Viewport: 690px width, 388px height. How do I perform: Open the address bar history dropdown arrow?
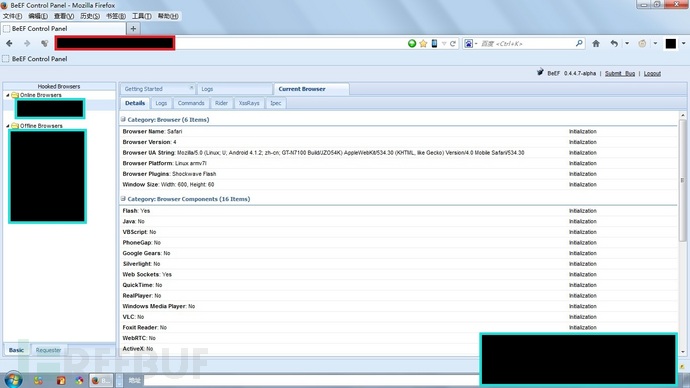tap(444, 44)
